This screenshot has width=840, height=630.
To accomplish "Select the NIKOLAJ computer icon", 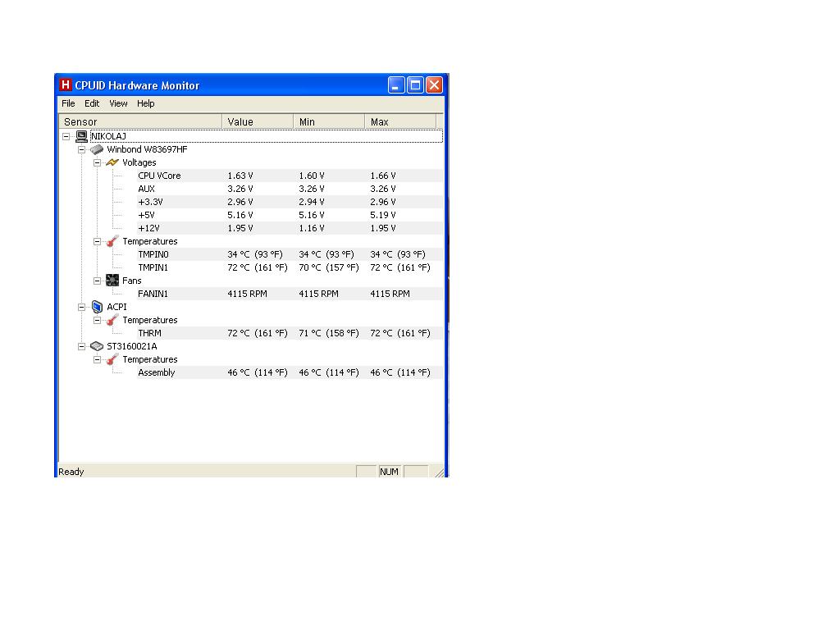I will [x=81, y=136].
